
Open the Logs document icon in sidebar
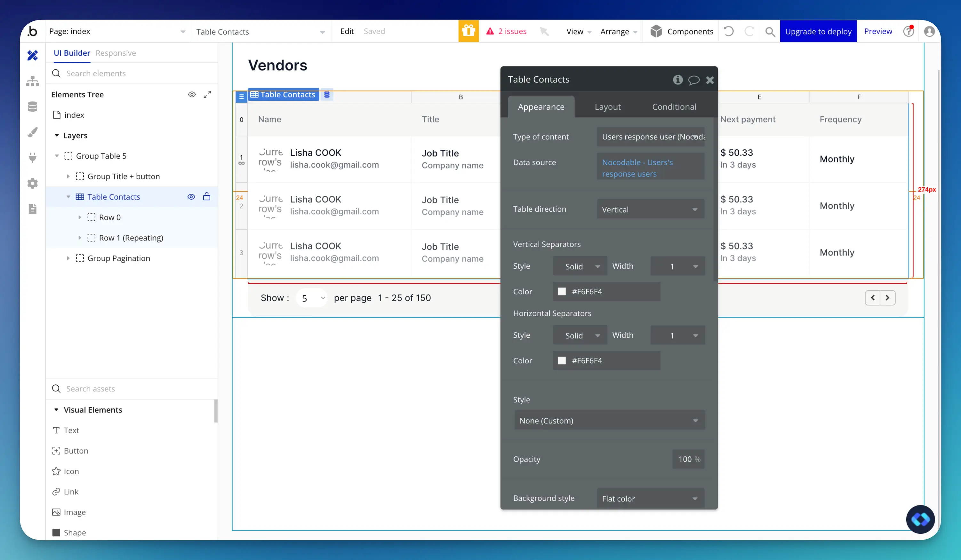[x=33, y=209]
